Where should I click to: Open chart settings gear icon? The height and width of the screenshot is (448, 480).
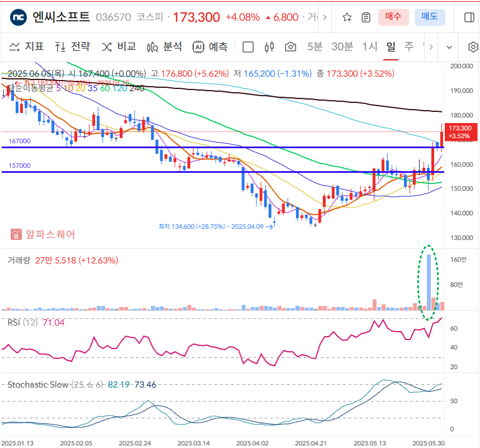(473, 47)
